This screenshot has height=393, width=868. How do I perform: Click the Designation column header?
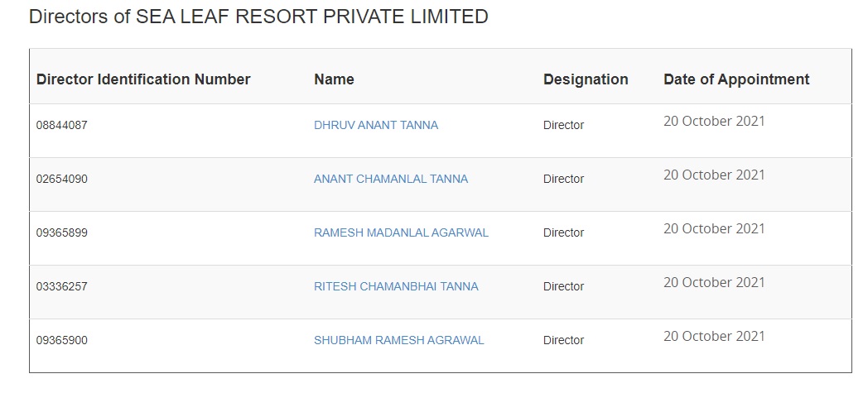[586, 79]
